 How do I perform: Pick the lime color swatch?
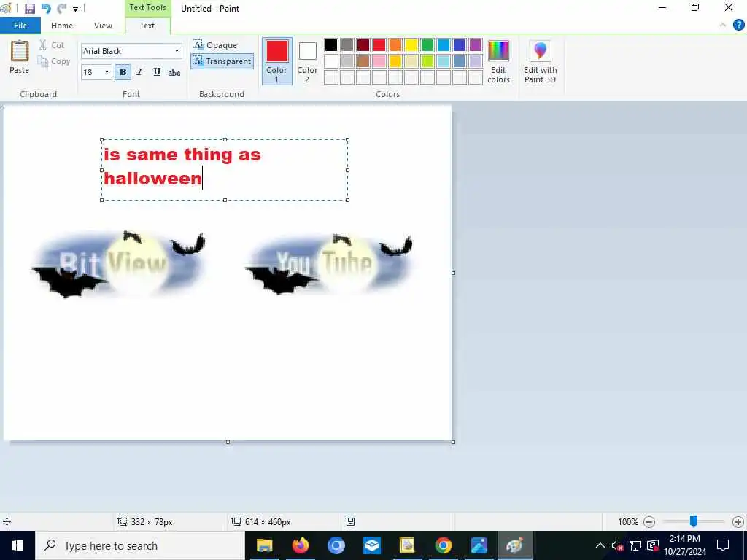pos(427,61)
